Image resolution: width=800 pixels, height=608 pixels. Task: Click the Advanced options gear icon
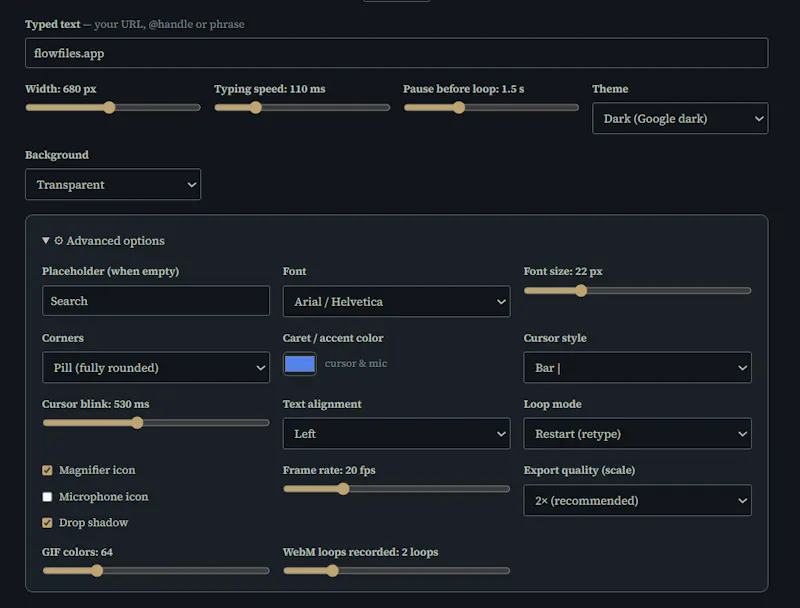(x=59, y=240)
